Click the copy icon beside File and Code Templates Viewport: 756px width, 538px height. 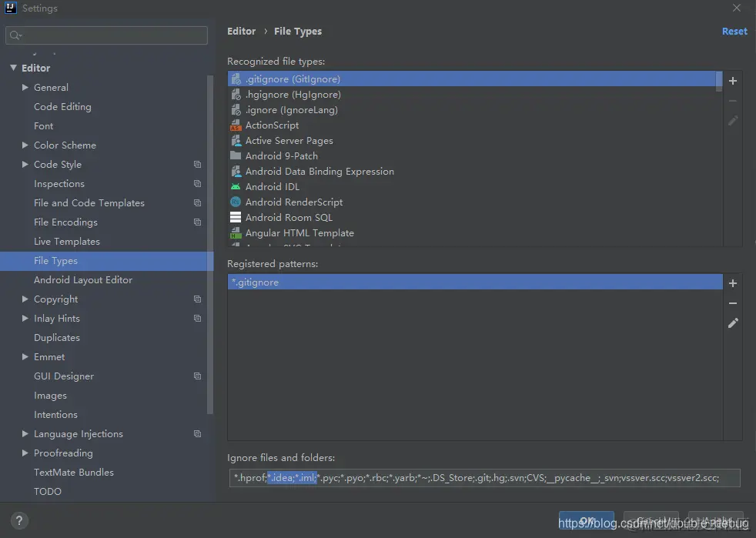197,203
